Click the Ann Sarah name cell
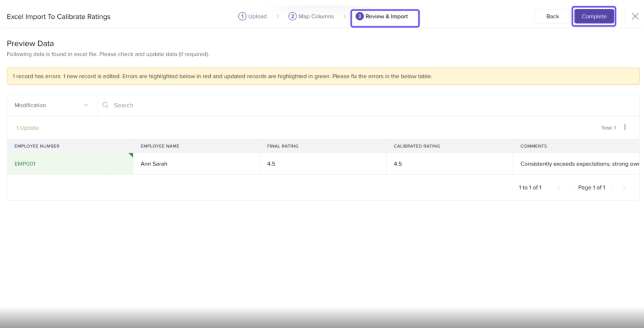The width and height of the screenshot is (644, 328). coord(154,164)
